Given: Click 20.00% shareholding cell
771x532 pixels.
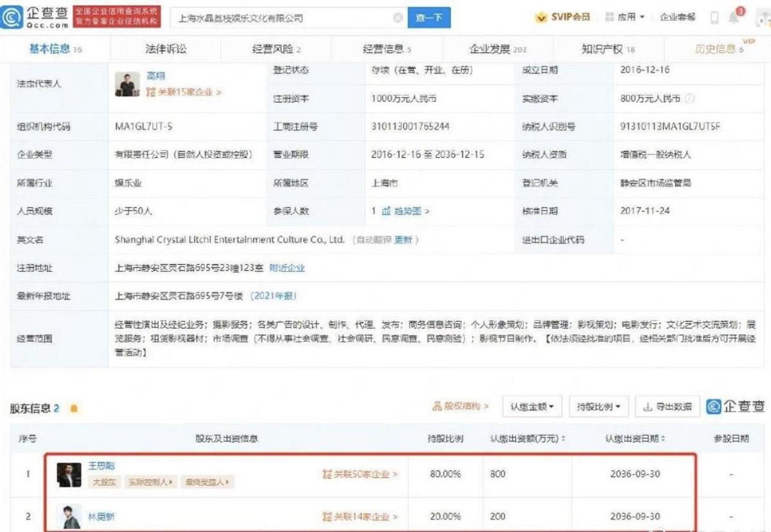Looking at the screenshot, I should pos(445,517).
